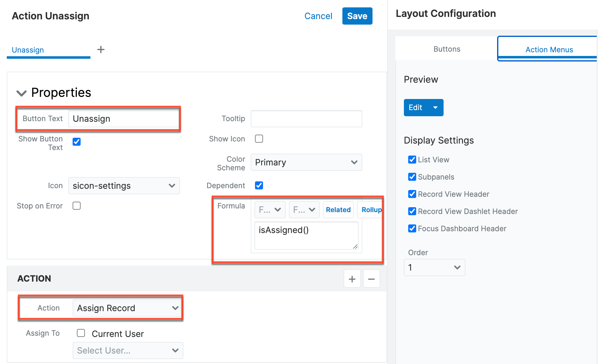Switch to the Buttons tab
Screen dimensions: 598x364
(447, 49)
